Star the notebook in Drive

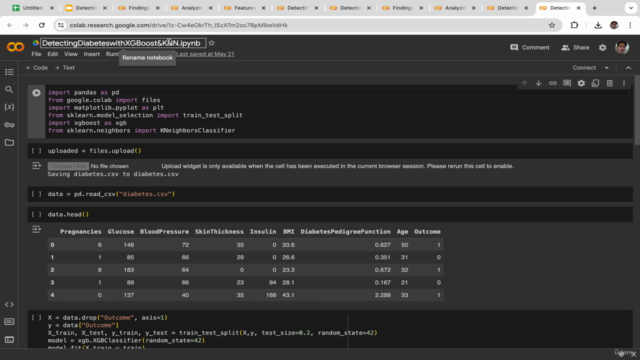click(211, 43)
